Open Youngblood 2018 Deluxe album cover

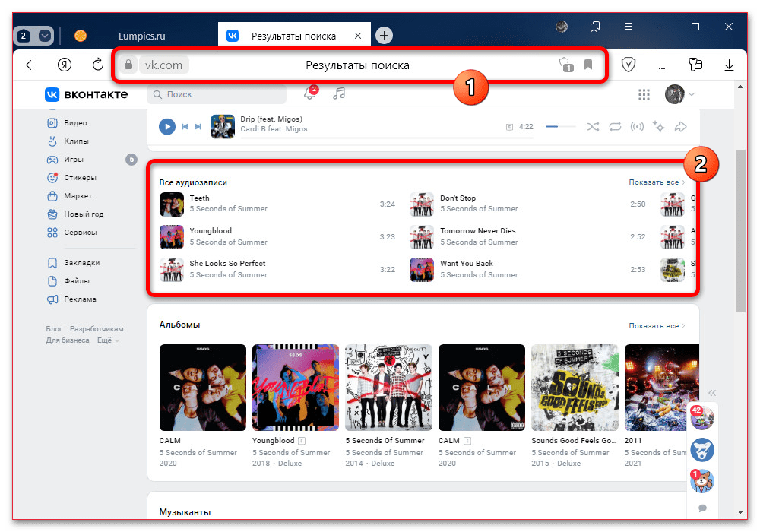click(x=296, y=388)
